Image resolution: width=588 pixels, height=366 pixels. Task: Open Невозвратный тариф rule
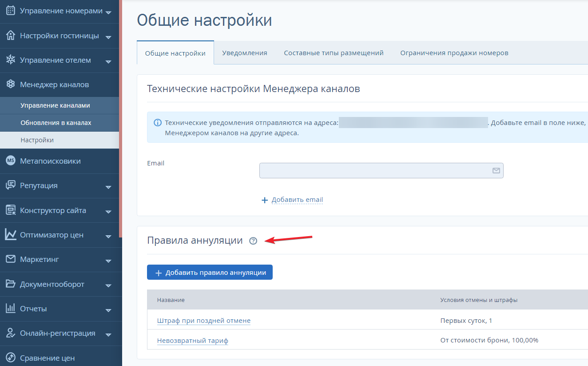[193, 341]
